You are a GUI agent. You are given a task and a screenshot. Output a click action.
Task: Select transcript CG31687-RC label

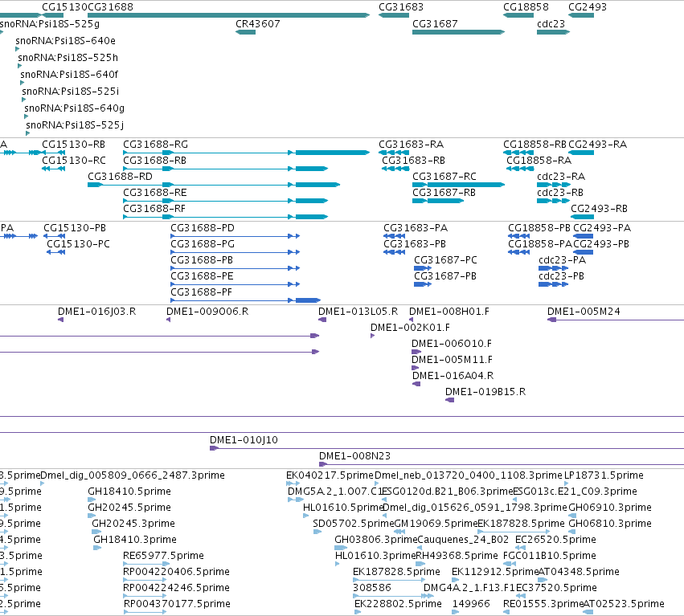point(444,177)
